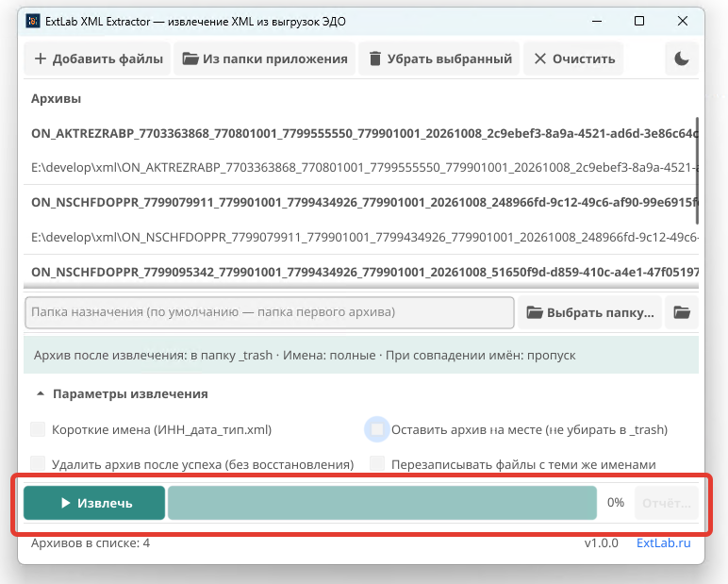
Task: Click the extraction settings summary banner
Action: (361, 355)
